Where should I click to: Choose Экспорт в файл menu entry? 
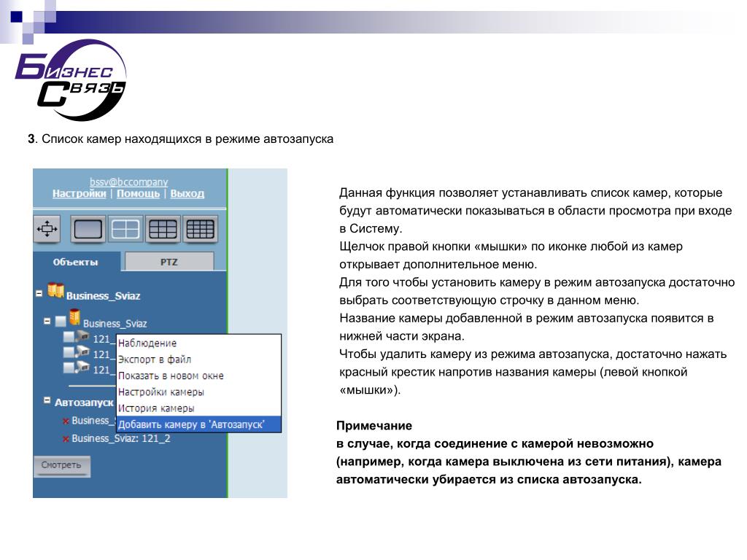[198, 359]
